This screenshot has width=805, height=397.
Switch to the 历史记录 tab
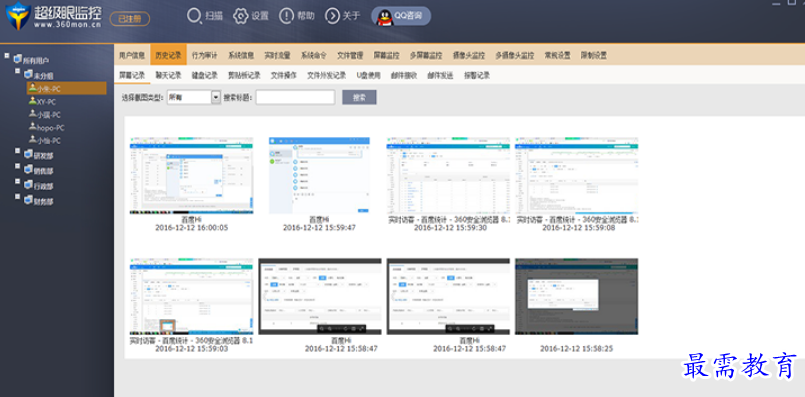coord(168,55)
